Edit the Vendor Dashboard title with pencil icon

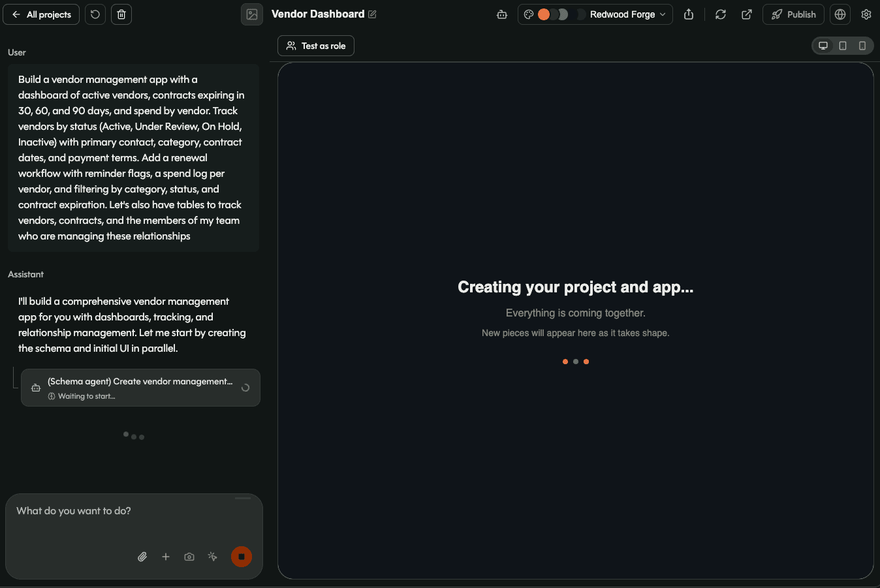point(372,14)
